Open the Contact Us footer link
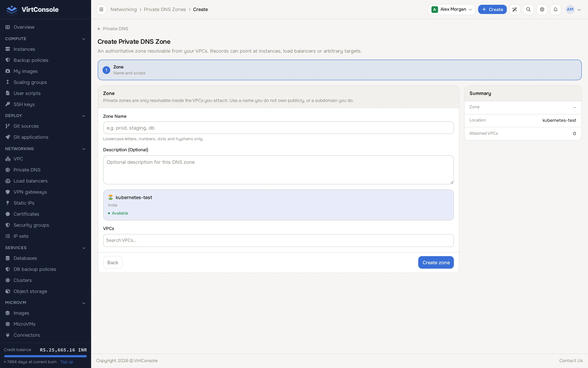 pyautogui.click(x=571, y=361)
